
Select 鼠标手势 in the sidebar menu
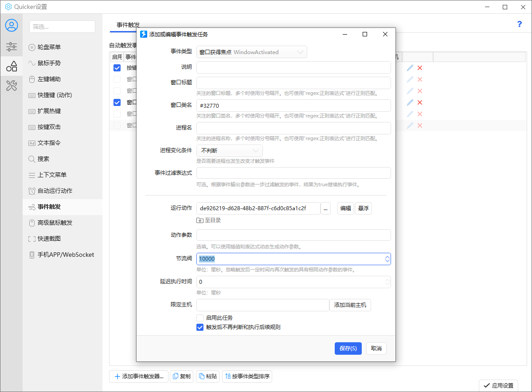(x=49, y=63)
